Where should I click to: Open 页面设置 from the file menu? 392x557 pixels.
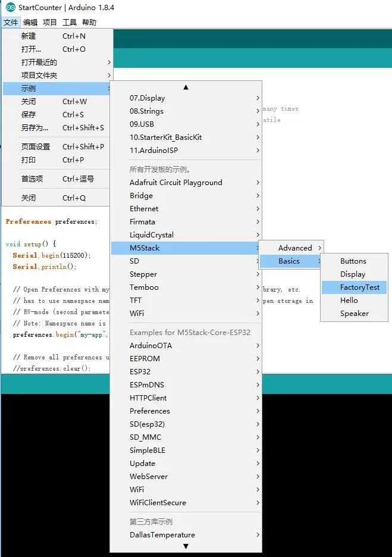(57, 147)
